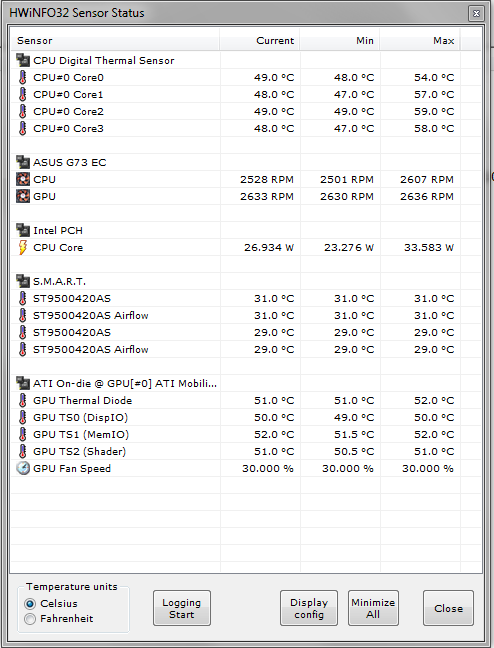Start logging with the Logging Start button

point(181,608)
